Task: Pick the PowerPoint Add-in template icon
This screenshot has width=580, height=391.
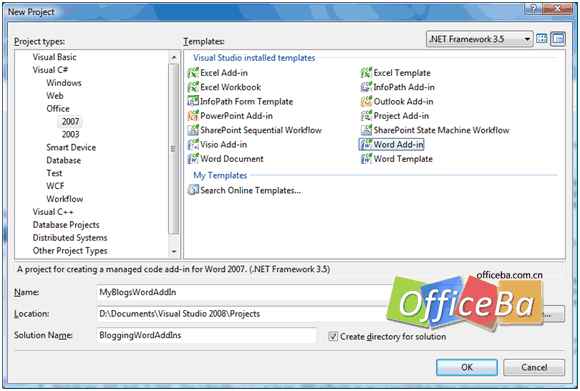Action: tap(193, 116)
